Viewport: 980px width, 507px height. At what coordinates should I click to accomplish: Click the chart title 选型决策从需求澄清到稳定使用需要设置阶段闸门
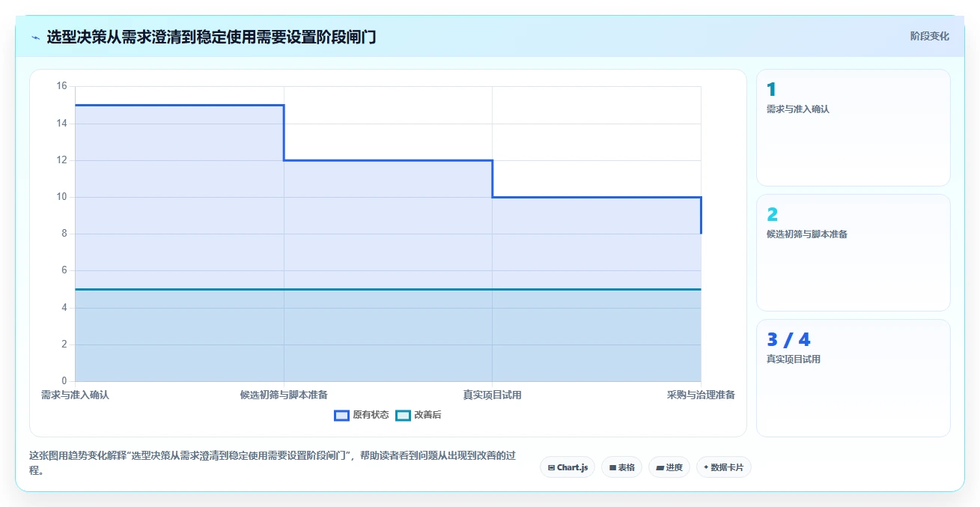[211, 37]
